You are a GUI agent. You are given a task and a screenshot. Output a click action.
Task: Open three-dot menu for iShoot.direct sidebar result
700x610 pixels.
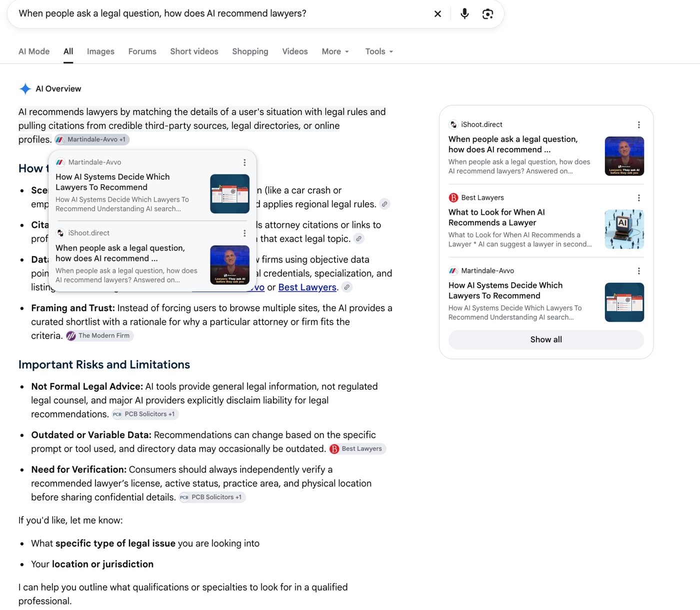tap(638, 125)
